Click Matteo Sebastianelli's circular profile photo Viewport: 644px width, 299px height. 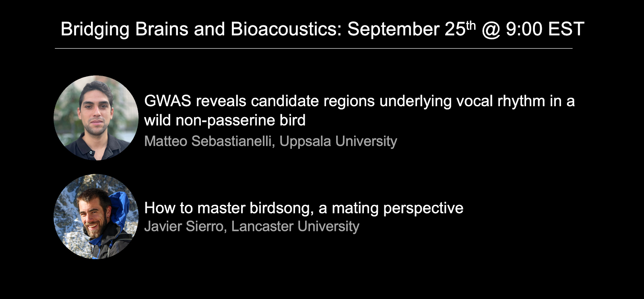coord(96,118)
